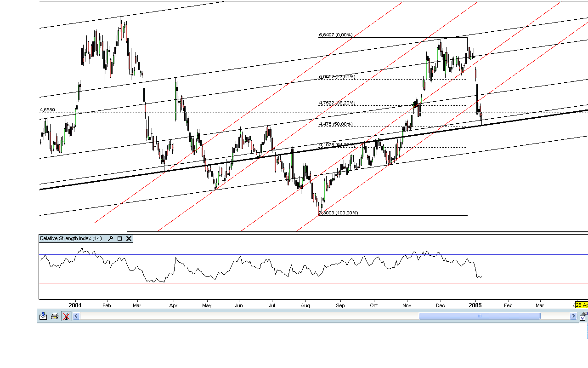This screenshot has width=588, height=368.
Task: Close the Relative Strength Index panel
Action: [x=129, y=238]
